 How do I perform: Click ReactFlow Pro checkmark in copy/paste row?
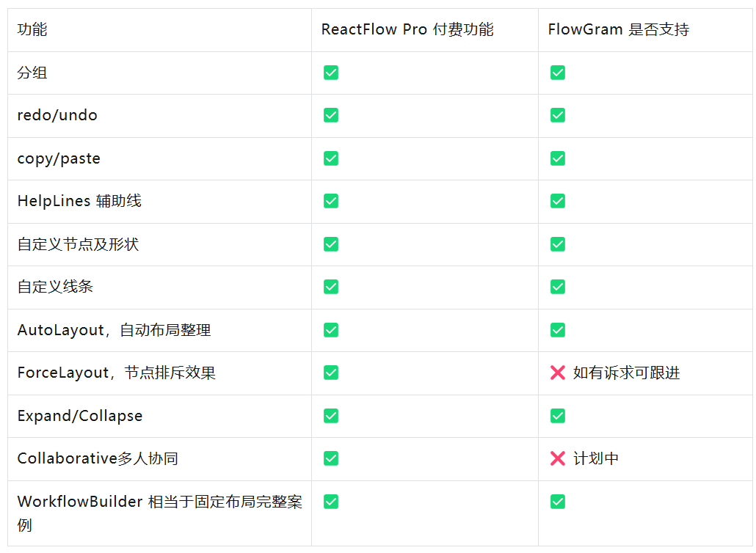(331, 158)
